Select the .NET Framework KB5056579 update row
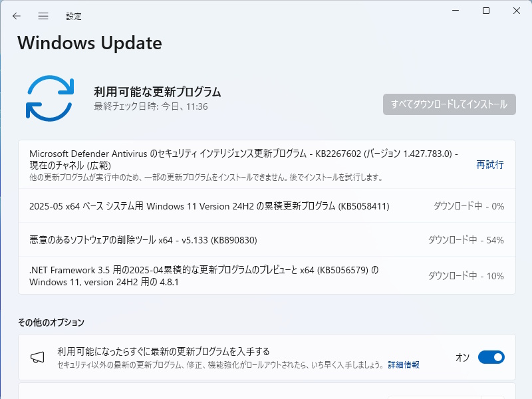532x399 pixels. pos(267,275)
